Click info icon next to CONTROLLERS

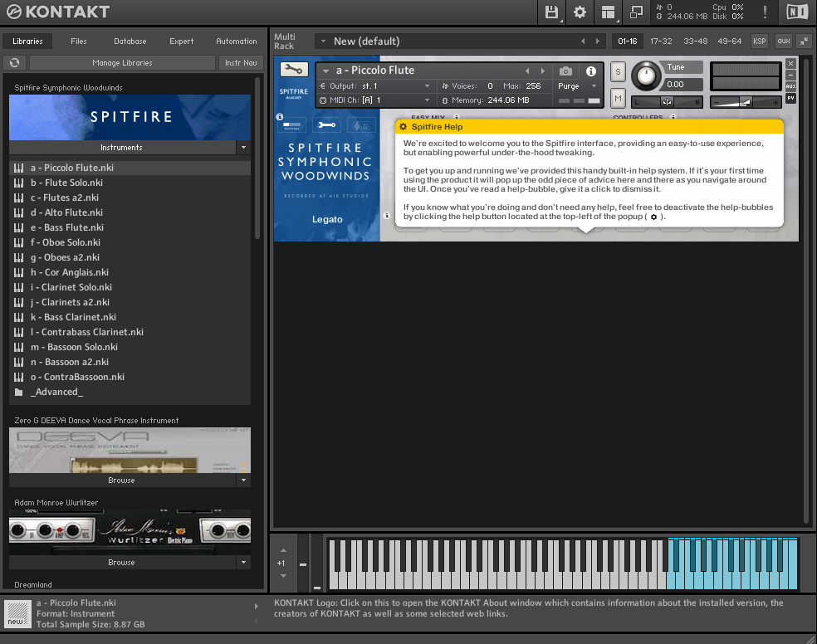[x=673, y=117]
